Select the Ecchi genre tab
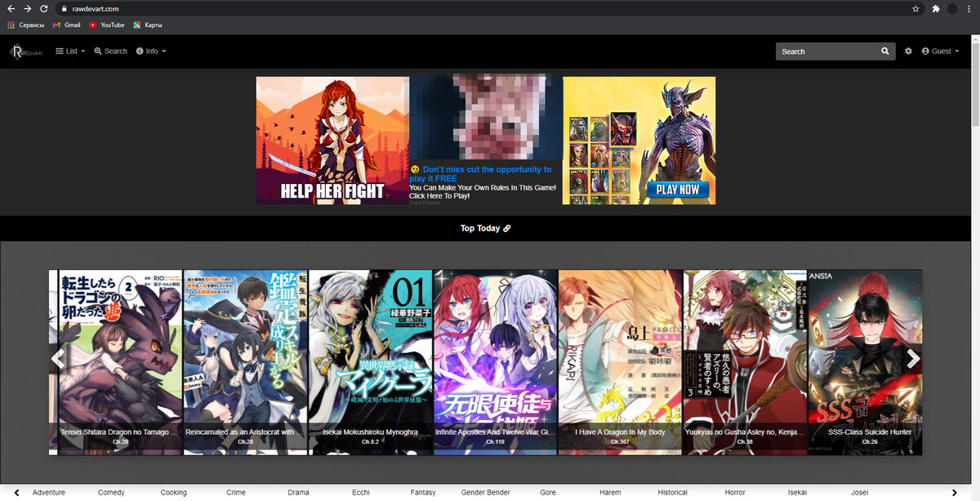 tap(360, 493)
